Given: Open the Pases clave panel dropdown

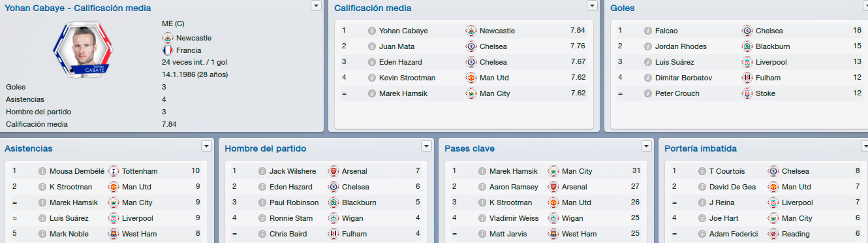Looking at the screenshot, I should tap(646, 146).
